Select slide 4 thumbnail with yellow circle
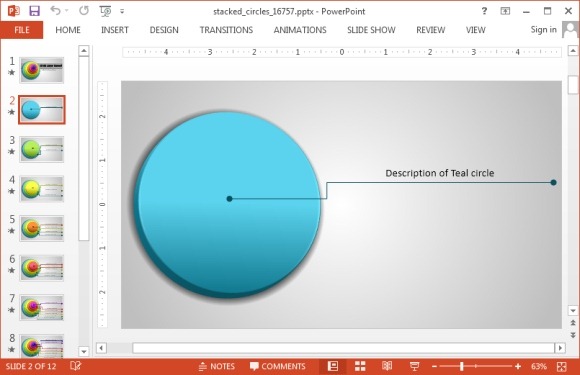580x375 pixels. tap(42, 189)
